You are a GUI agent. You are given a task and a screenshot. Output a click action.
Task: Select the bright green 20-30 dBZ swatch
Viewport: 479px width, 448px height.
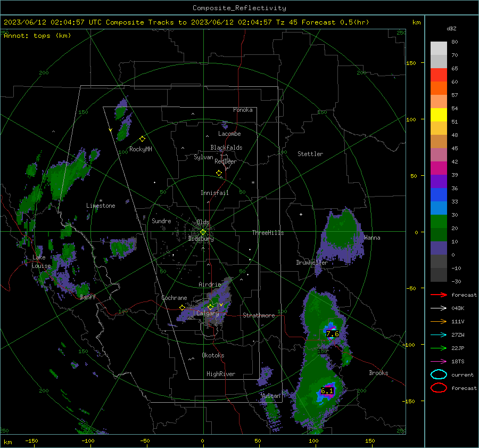(439, 222)
